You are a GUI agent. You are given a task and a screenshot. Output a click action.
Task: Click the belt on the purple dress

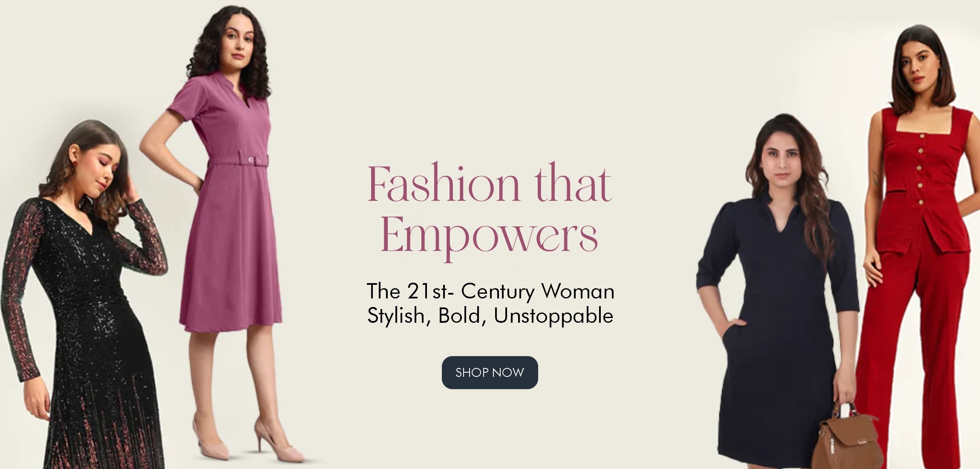tap(238, 160)
